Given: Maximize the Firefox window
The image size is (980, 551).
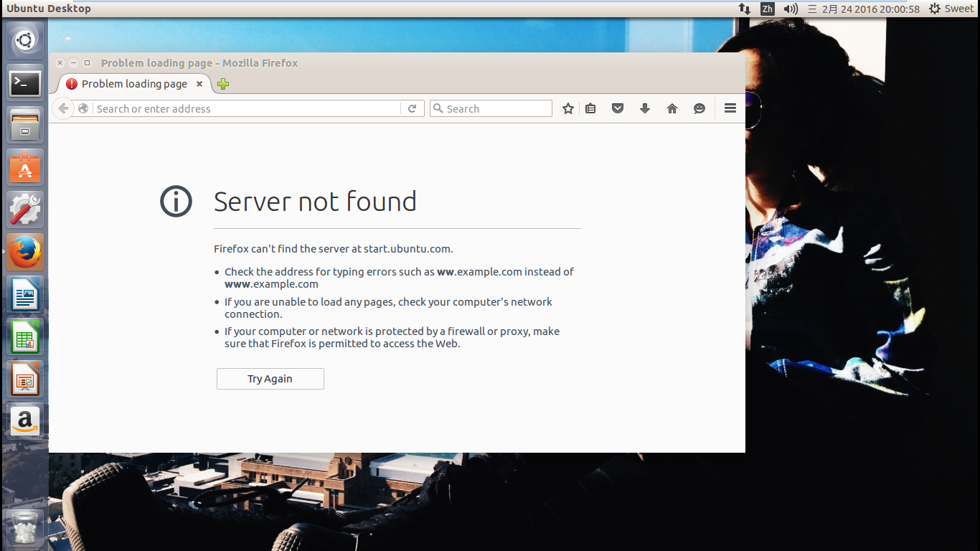Looking at the screenshot, I should point(87,63).
